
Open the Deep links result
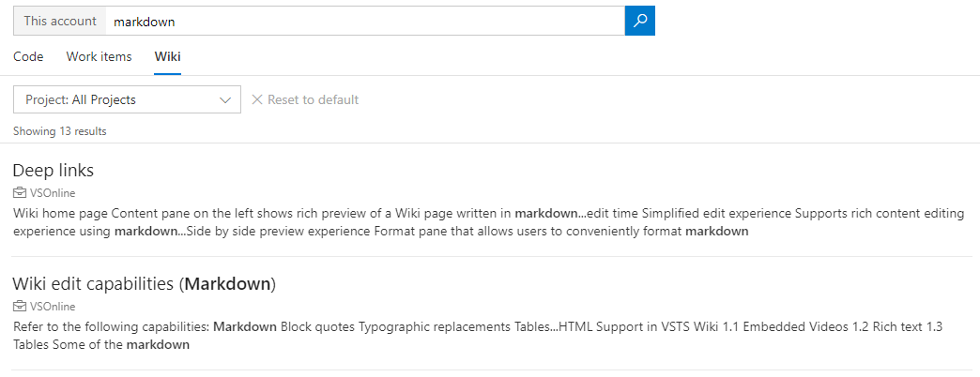tap(54, 171)
